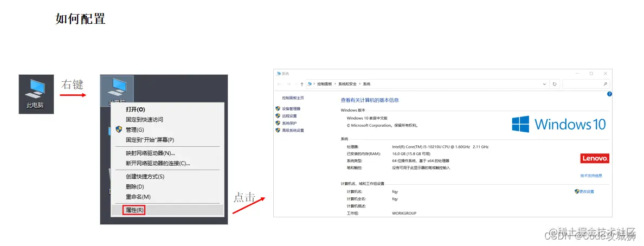Click the red Lenovo logo
The height and width of the screenshot is (246, 644).
(x=594, y=158)
